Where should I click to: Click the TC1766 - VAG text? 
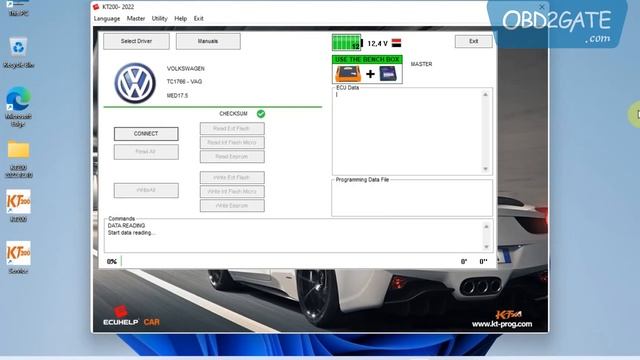[x=184, y=82]
